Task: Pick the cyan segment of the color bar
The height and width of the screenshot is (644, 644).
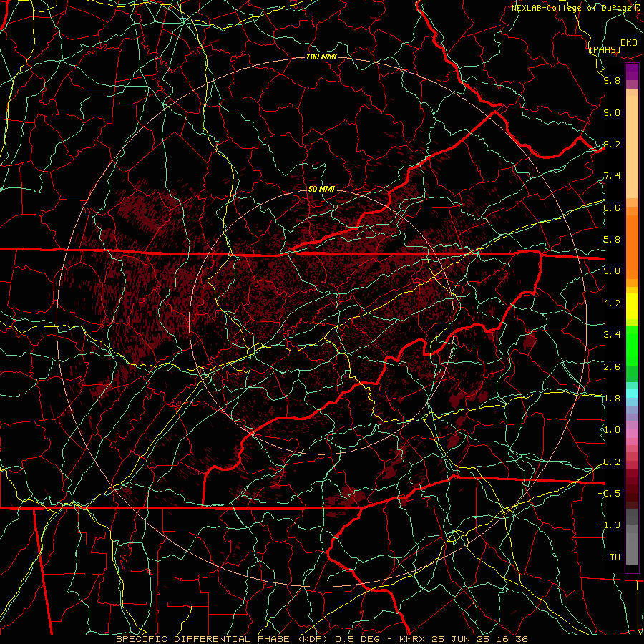Action: [x=632, y=394]
